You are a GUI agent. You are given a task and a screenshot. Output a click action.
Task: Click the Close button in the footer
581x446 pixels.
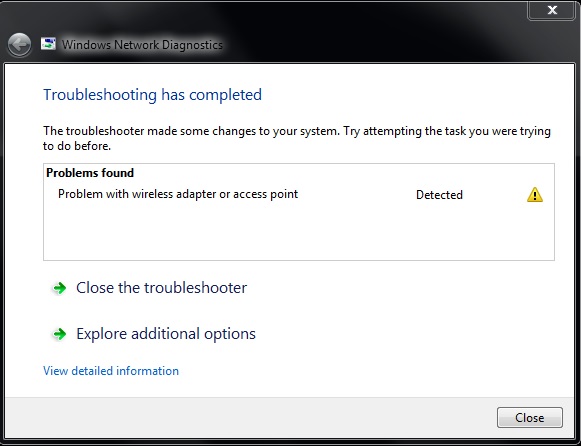click(x=530, y=418)
